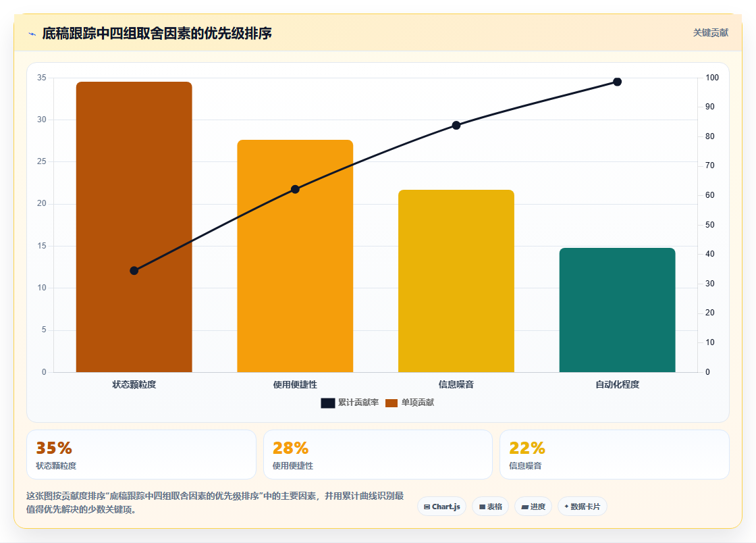Click the 数据卡片 tag chip
The width and height of the screenshot is (756, 543).
coord(583,507)
